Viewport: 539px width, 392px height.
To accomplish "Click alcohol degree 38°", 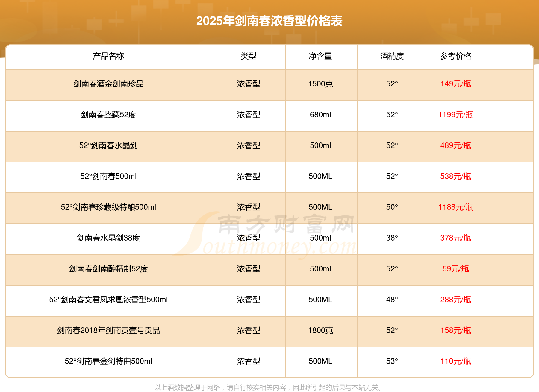I will coord(392,238).
